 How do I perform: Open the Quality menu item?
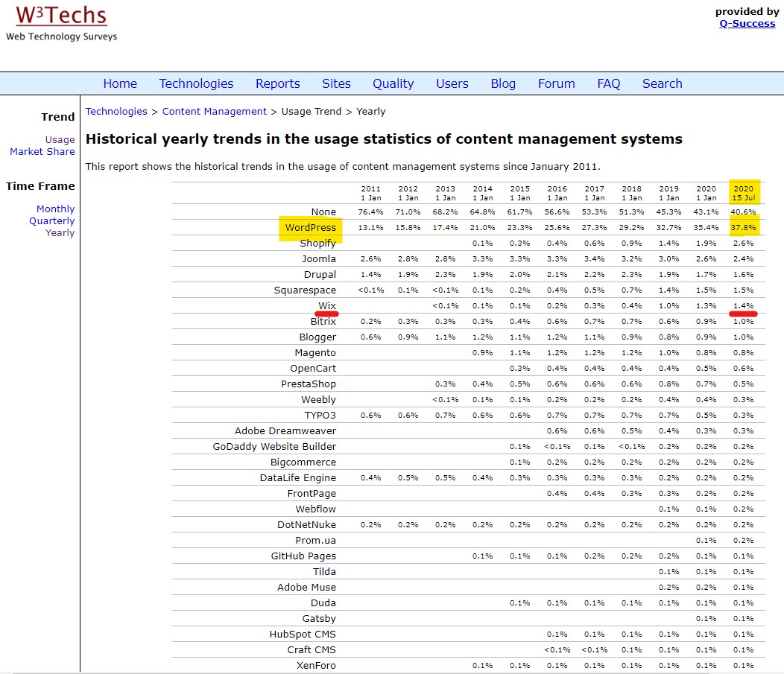[393, 83]
